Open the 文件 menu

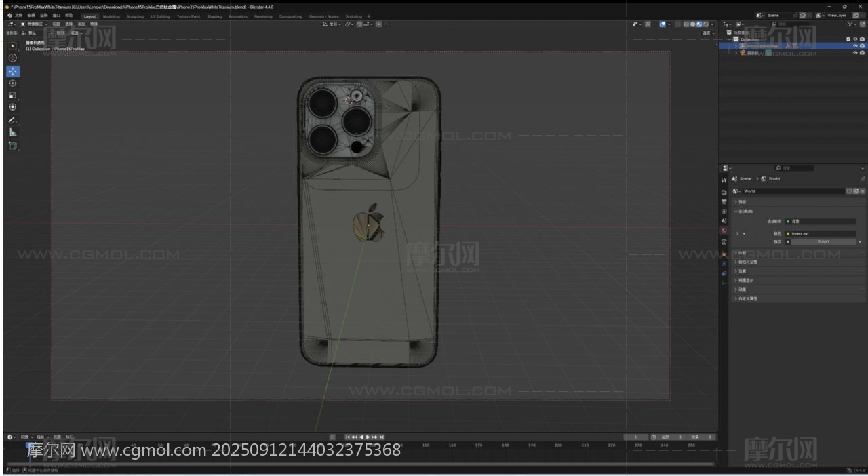18,15
